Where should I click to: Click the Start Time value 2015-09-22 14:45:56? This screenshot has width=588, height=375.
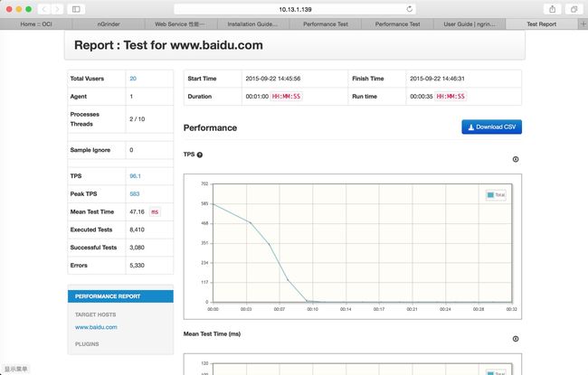point(273,79)
